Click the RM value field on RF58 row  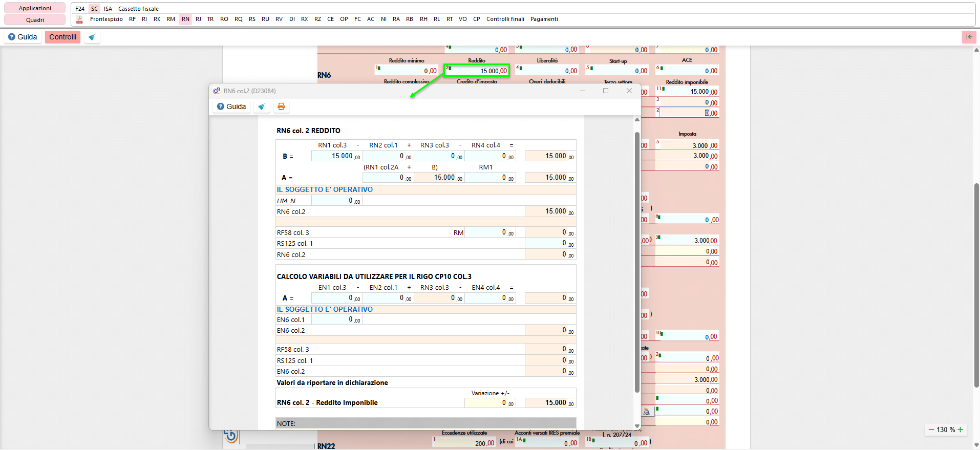pyautogui.click(x=490, y=232)
